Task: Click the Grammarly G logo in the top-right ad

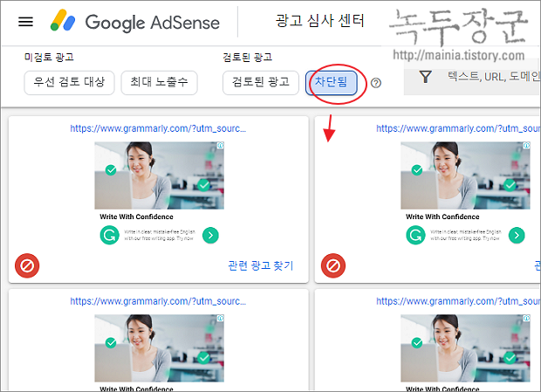Action: coord(415,235)
